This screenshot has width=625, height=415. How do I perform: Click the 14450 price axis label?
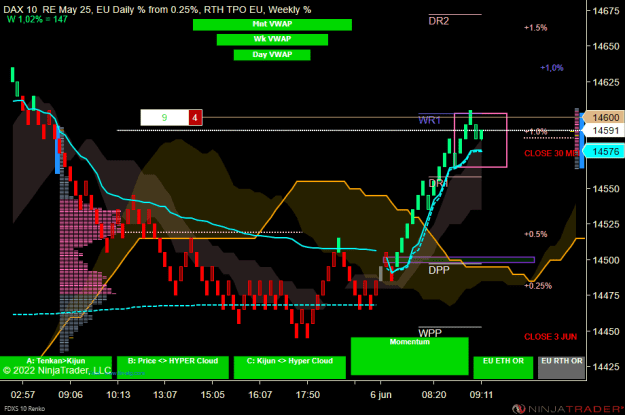[606, 331]
